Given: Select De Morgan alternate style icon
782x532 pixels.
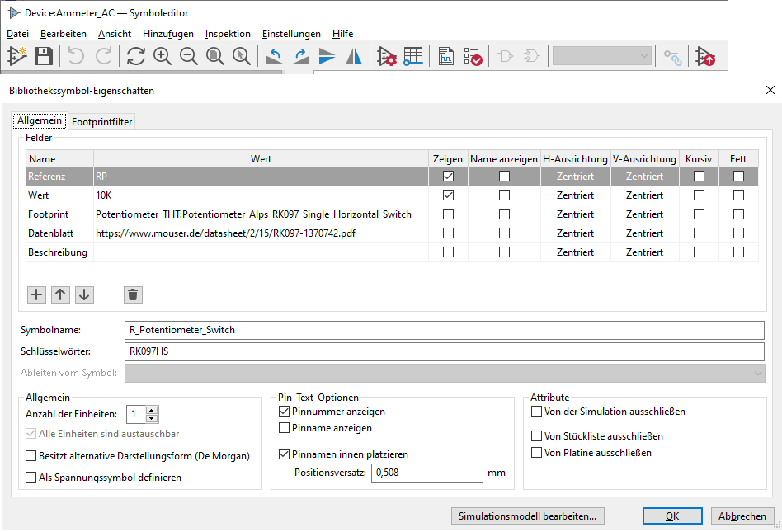Looking at the screenshot, I should pos(531,56).
